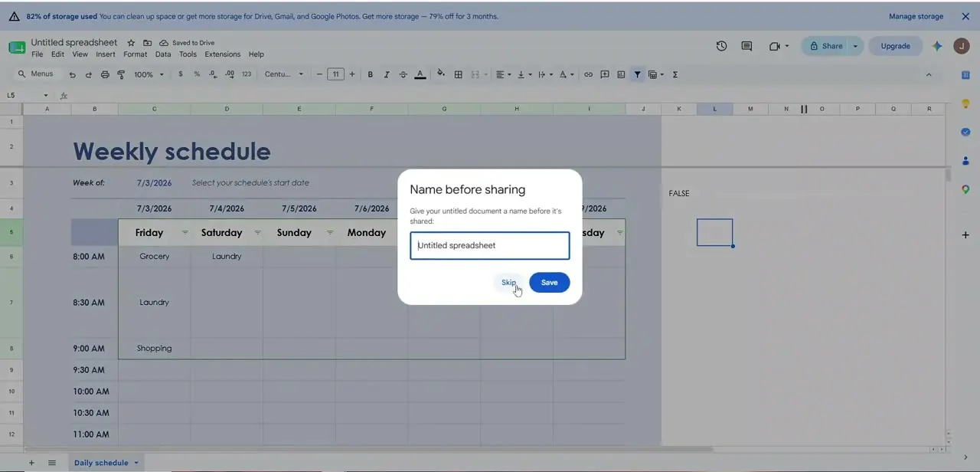Click the Paint format icon
The image size is (980, 472).
(121, 75)
